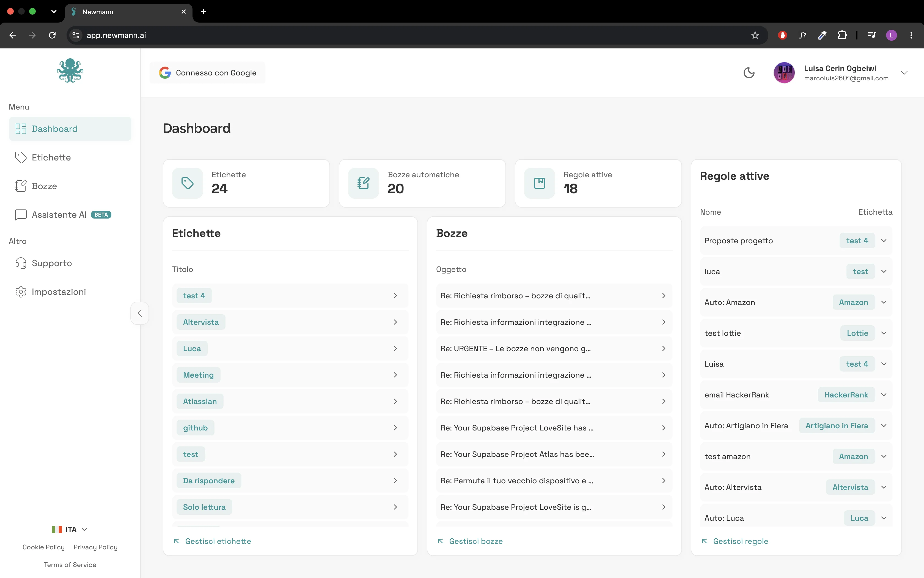
Task: Click the Etichette tag icon in stats card
Action: [188, 183]
